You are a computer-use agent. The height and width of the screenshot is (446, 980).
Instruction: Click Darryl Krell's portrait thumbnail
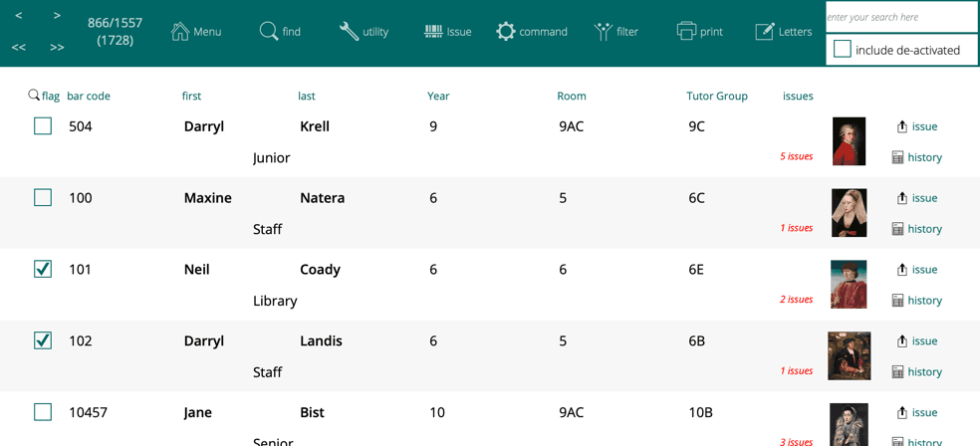tap(849, 141)
